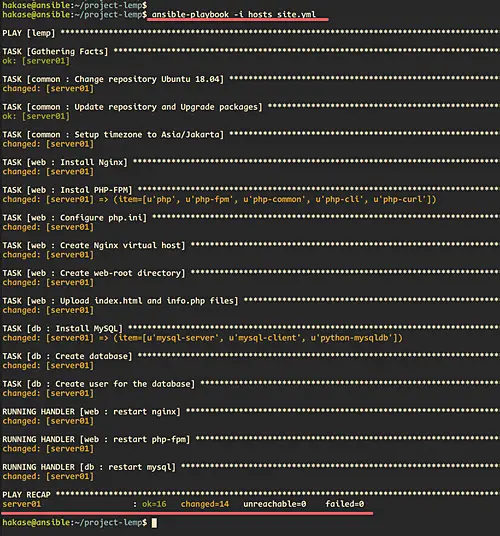Click 'changed: [server01]' under restart mysql handler
The image size is (500, 536).
tap(48, 477)
